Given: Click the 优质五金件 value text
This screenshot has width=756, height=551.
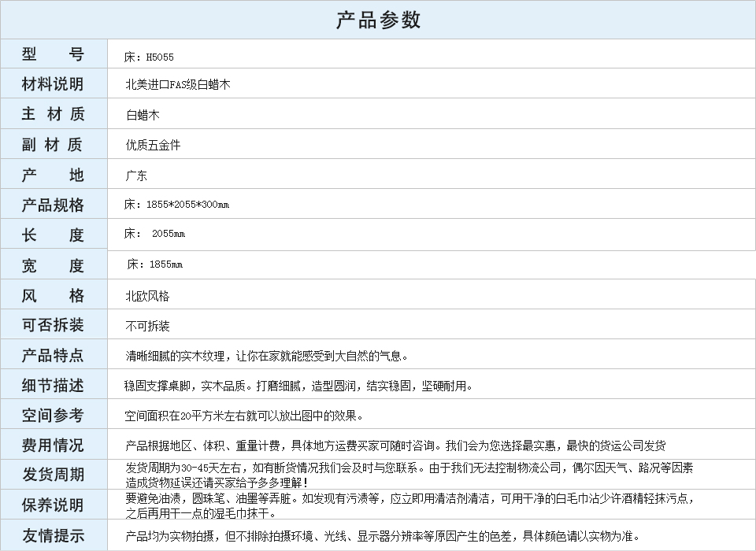Looking at the screenshot, I should point(153,145).
